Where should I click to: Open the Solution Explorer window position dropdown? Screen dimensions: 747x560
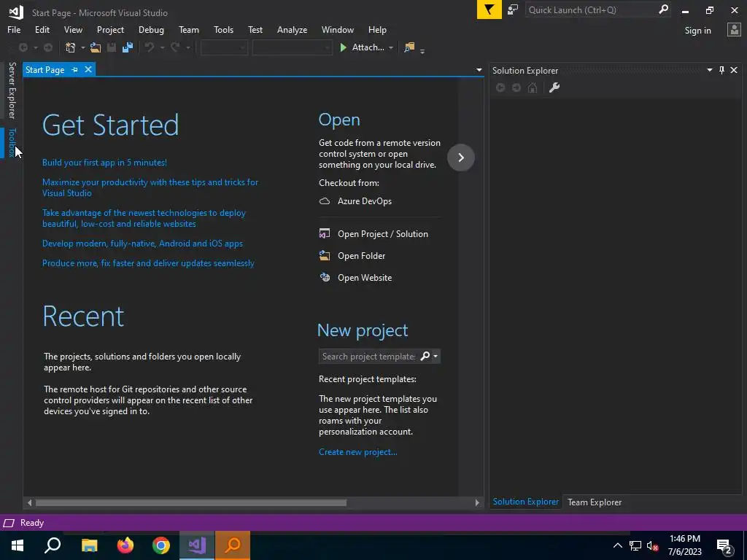tap(709, 70)
